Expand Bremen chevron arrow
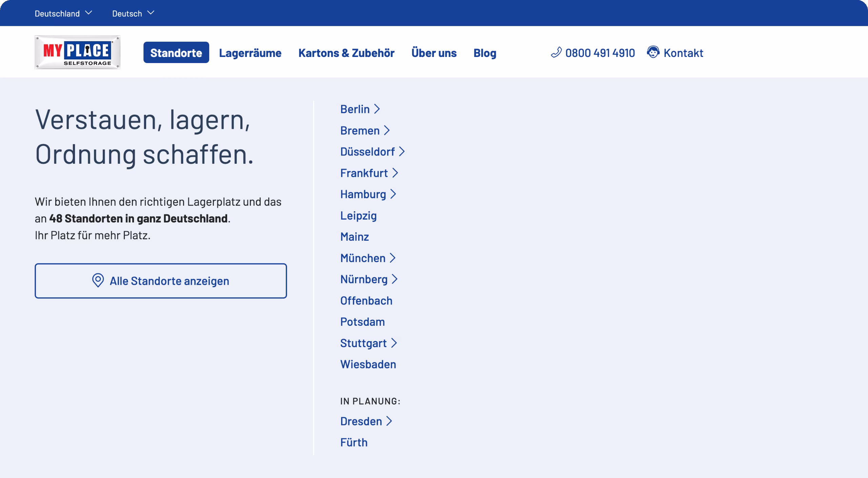868x478 pixels. 387,131
